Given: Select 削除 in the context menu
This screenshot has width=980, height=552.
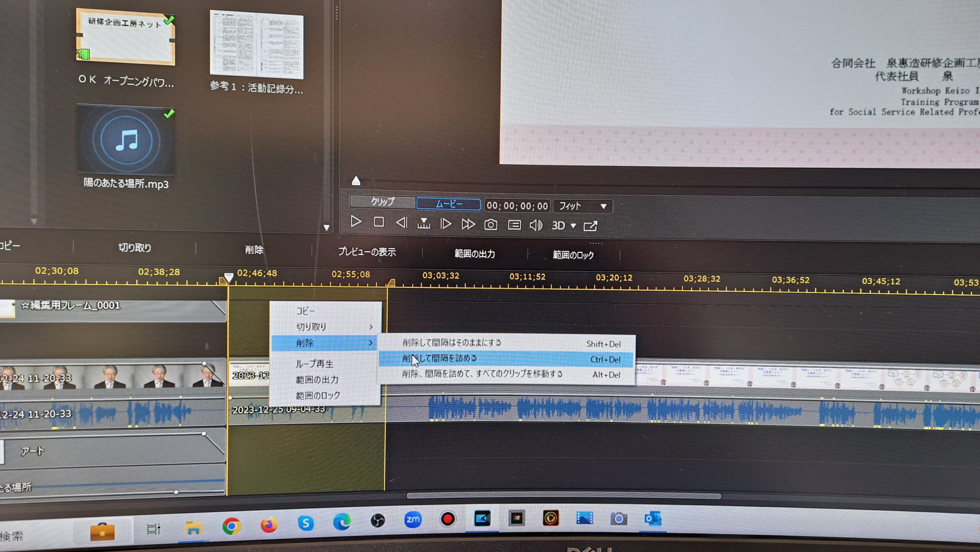Looking at the screenshot, I should [325, 343].
